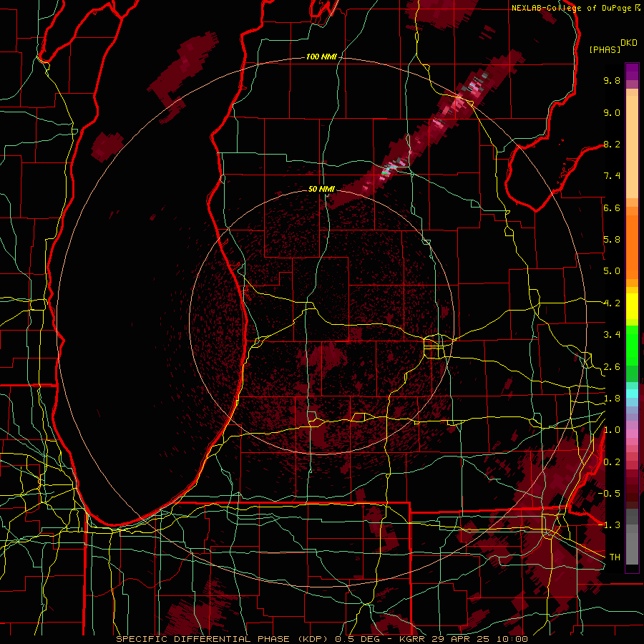Viewport: 644px width, 644px height.
Task: Select the 1.0 value on the color scale
Action: coord(612,430)
